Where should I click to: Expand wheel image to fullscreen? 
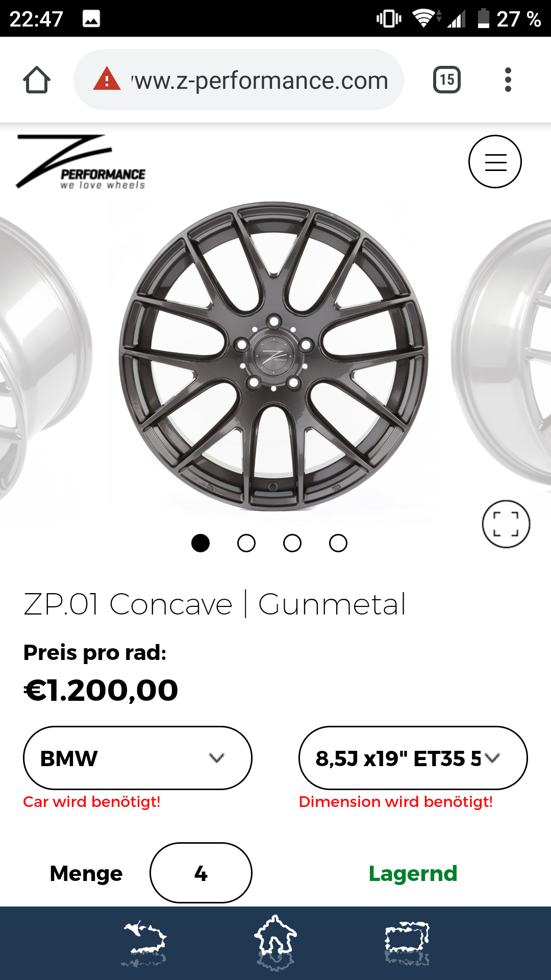click(506, 524)
